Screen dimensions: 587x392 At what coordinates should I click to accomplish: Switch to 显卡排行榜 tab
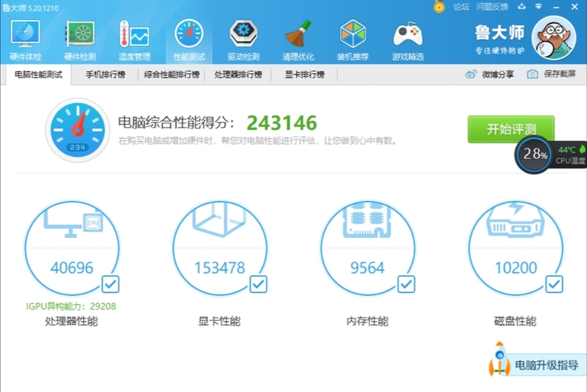pyautogui.click(x=304, y=74)
